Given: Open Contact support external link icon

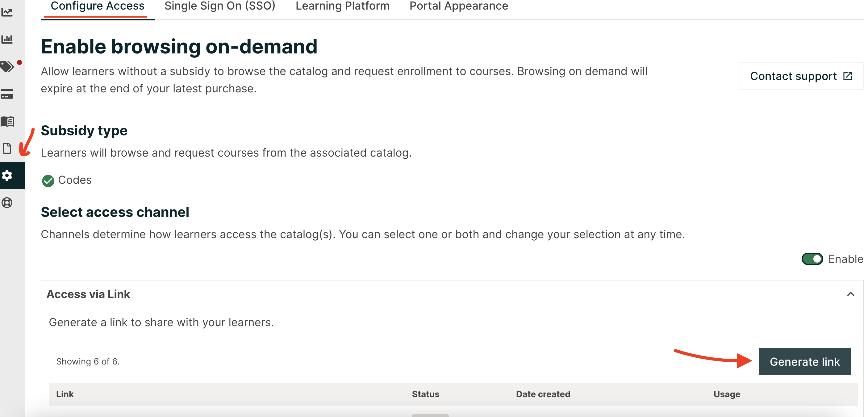Looking at the screenshot, I should point(848,76).
